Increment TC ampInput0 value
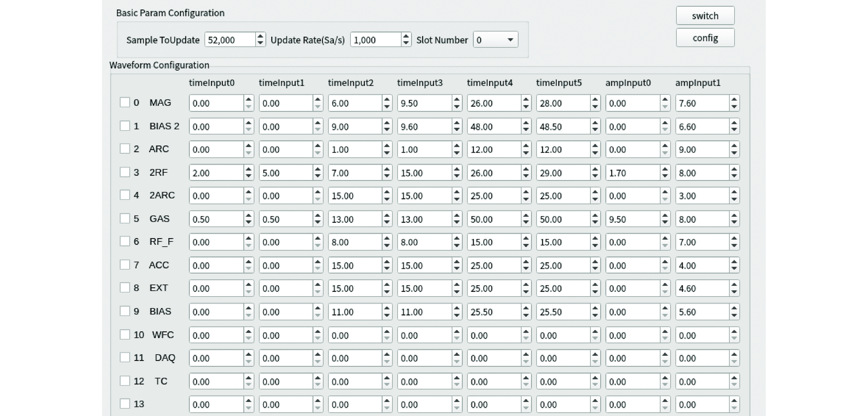Image resolution: width=868 pixels, height=416 pixels. pyautogui.click(x=664, y=378)
